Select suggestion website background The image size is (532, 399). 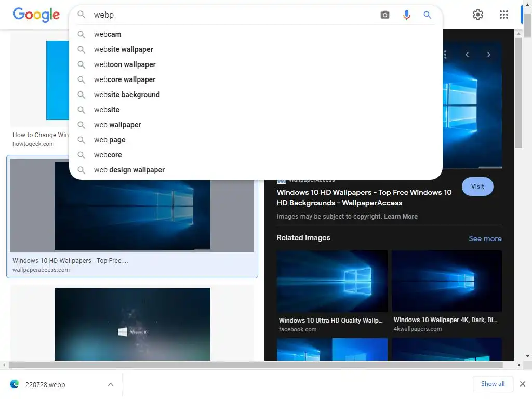(256, 95)
